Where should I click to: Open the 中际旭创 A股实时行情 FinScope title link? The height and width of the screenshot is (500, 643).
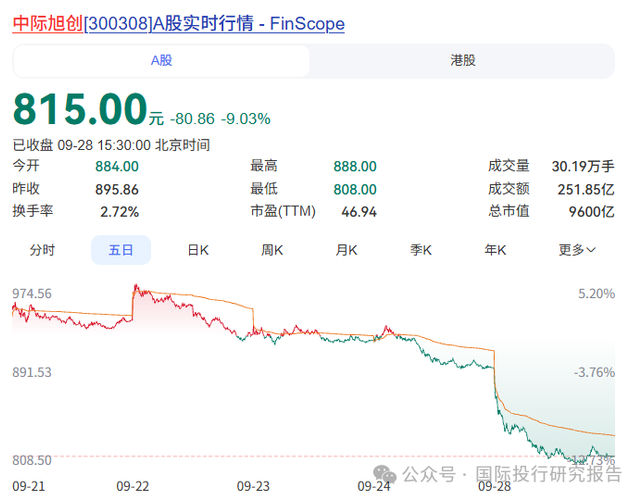(178, 23)
